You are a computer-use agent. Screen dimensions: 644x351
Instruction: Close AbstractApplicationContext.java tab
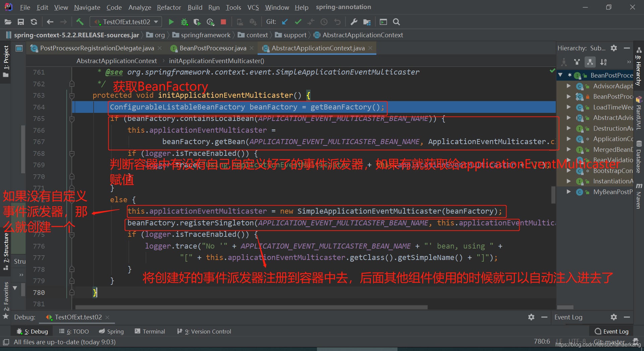coord(370,48)
